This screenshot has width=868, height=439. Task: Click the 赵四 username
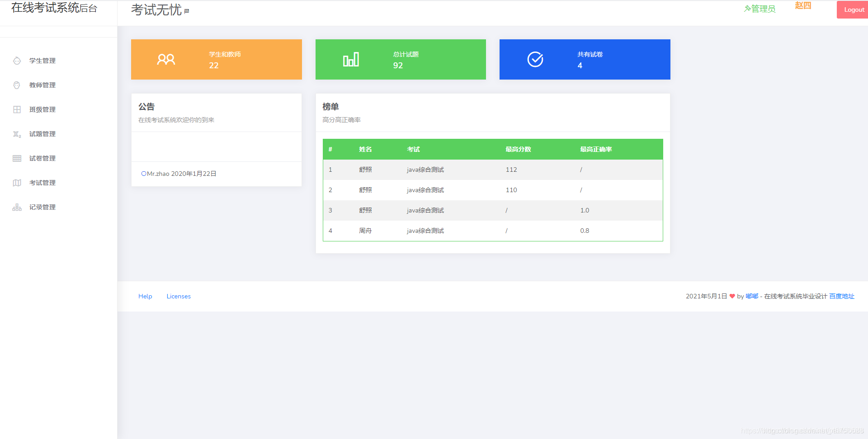tap(803, 5)
